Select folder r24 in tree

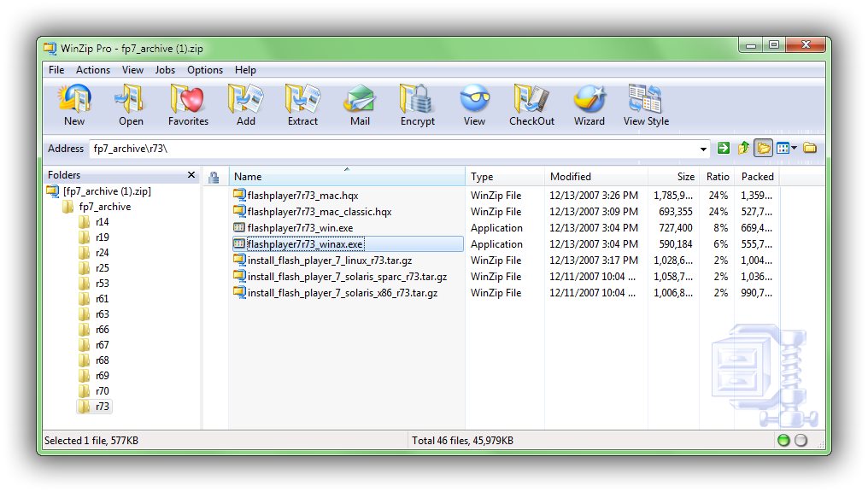pos(102,253)
